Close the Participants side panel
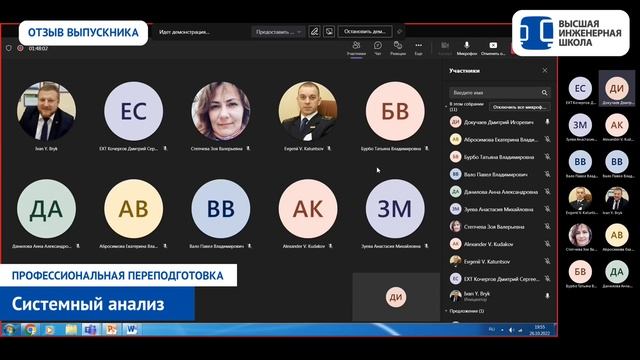 pos(544,70)
